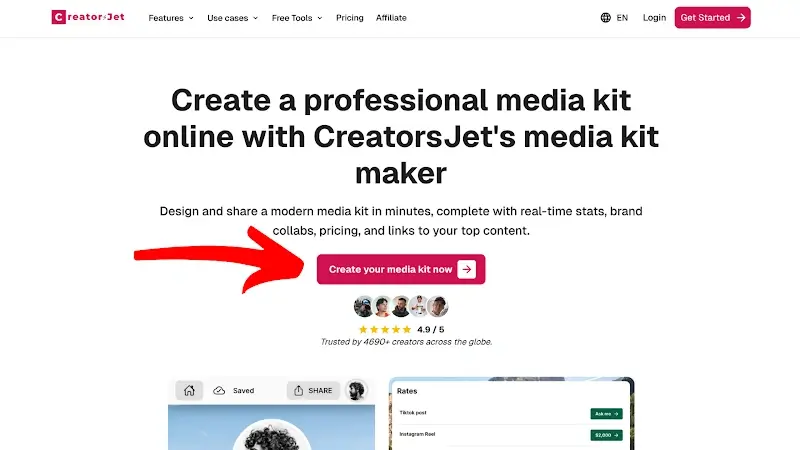This screenshot has width=800, height=450.
Task: Click the Login link
Action: (655, 18)
